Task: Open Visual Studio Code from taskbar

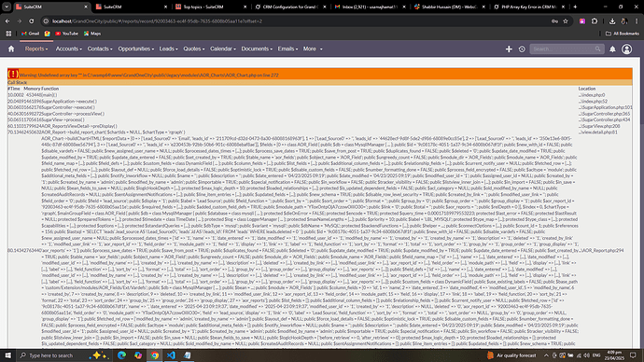Action: (x=171, y=355)
